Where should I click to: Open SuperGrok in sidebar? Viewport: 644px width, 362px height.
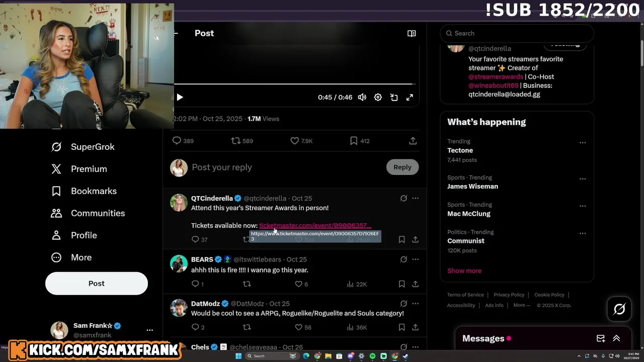pyautogui.click(x=83, y=147)
